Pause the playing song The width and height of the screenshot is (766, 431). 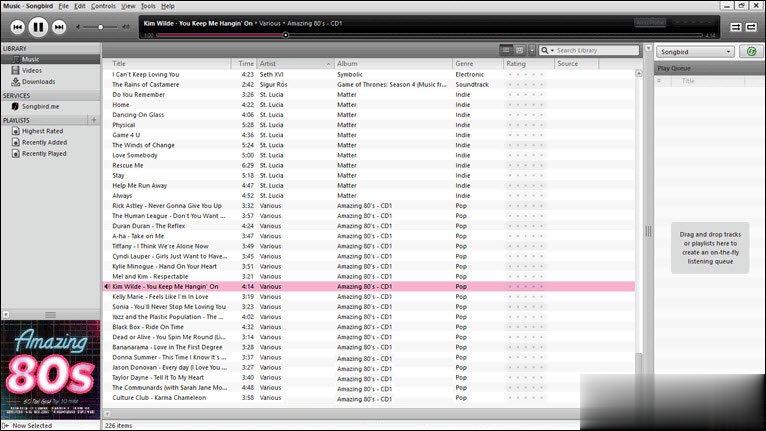[38, 27]
